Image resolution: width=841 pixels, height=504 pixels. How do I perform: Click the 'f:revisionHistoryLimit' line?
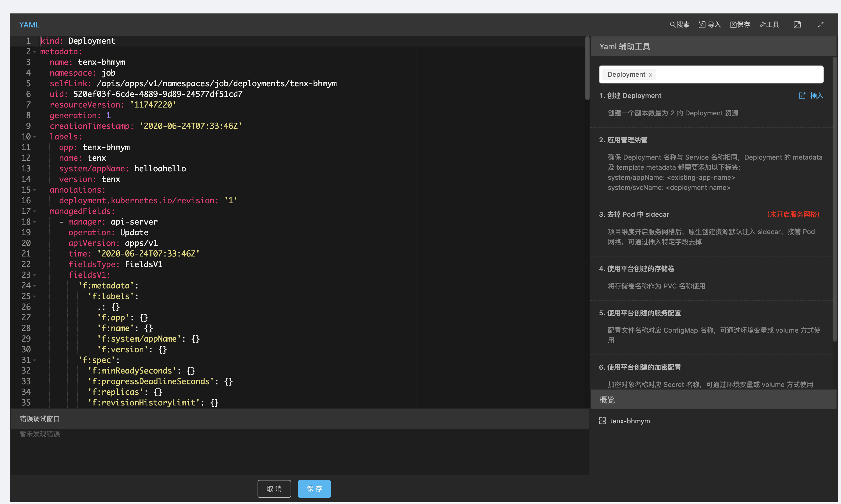[x=153, y=403]
